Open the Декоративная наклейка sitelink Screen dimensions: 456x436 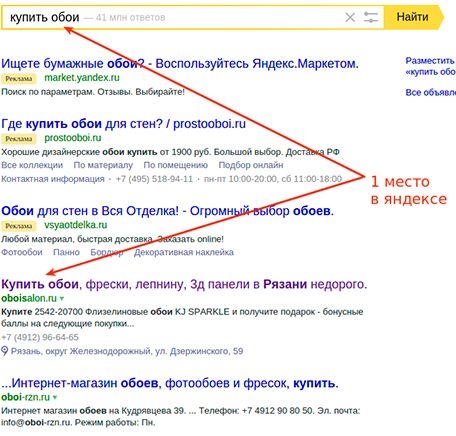pyautogui.click(x=184, y=252)
